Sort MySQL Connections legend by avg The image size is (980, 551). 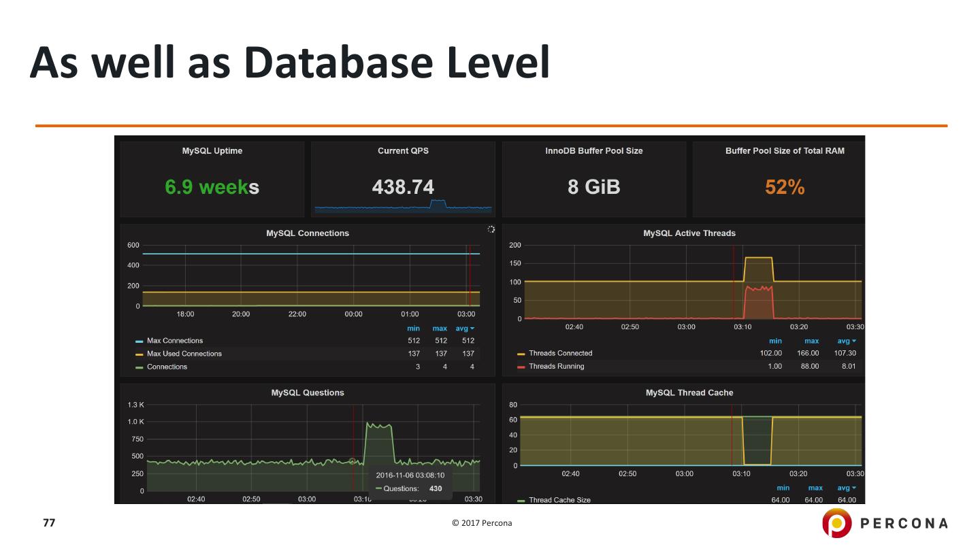coord(465,329)
